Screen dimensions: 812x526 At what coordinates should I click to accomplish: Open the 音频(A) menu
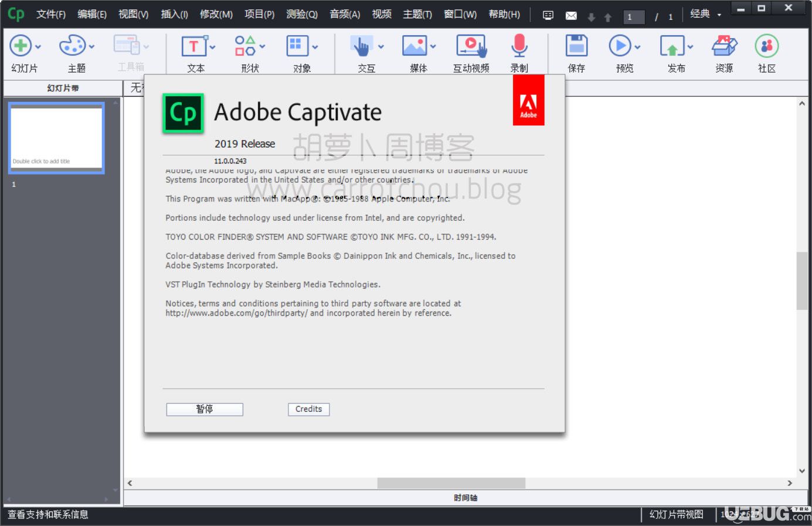point(345,14)
